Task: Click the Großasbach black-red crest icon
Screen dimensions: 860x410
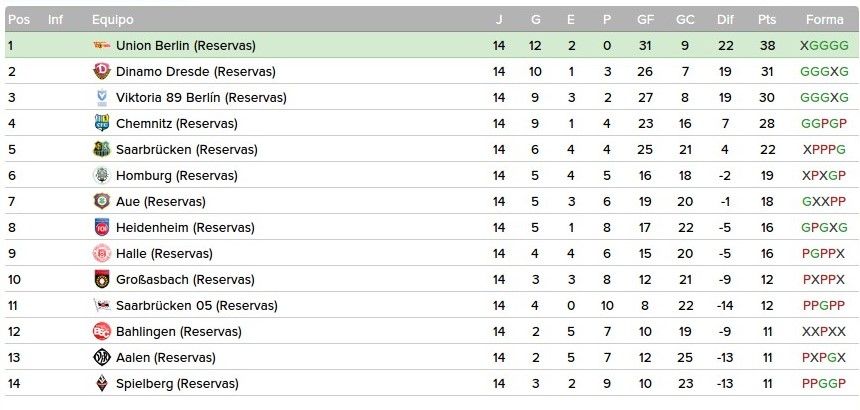Action: [102, 280]
